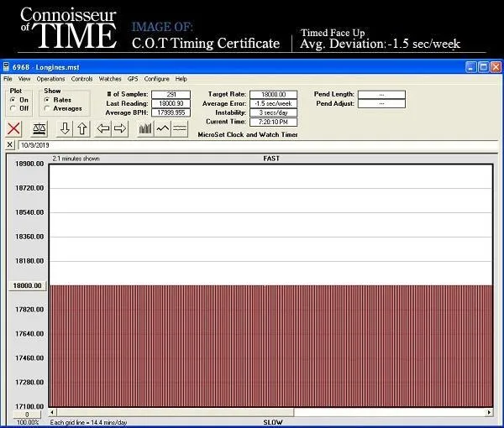Click the SLOW label below the graph
The height and width of the screenshot is (428, 504).
pos(272,422)
